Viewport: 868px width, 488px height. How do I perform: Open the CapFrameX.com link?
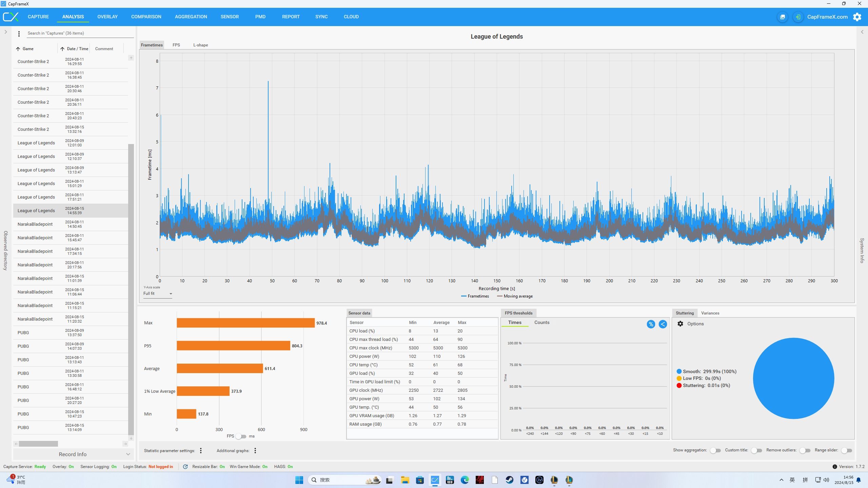coord(827,17)
